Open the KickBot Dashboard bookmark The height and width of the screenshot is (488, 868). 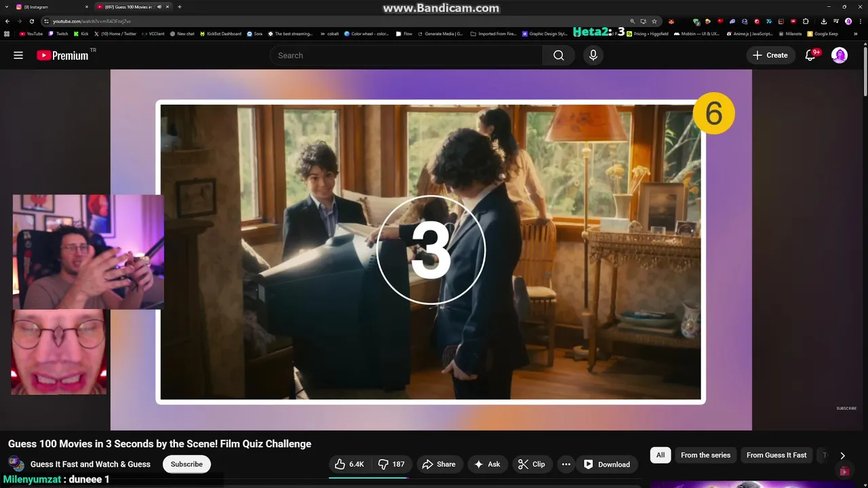220,33
